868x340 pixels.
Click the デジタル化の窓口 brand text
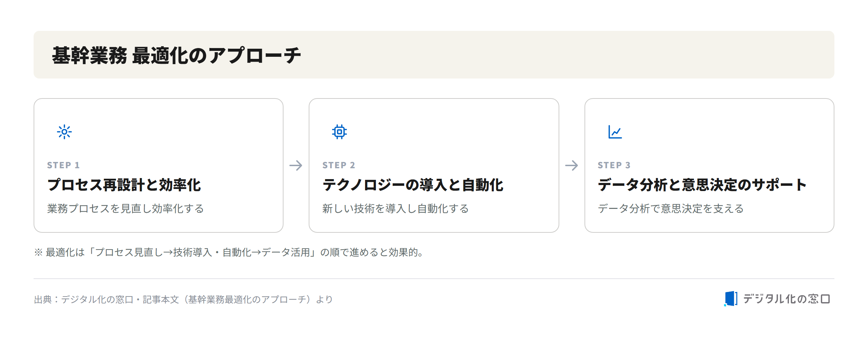[x=786, y=299]
